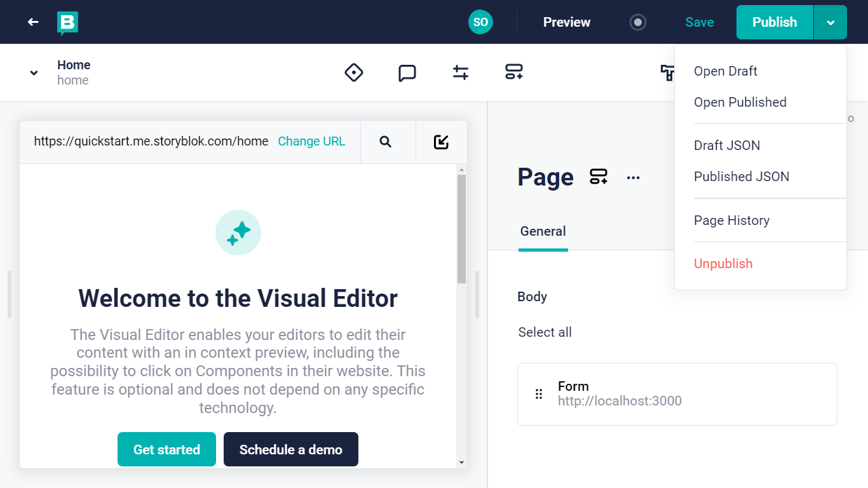Click the add block toolbar icon

pos(514,72)
